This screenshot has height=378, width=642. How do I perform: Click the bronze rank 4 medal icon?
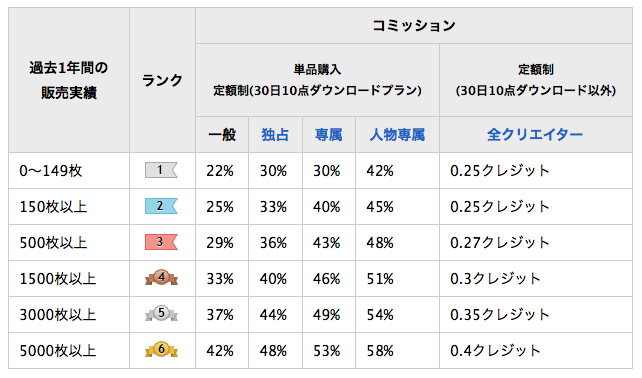[161, 278]
